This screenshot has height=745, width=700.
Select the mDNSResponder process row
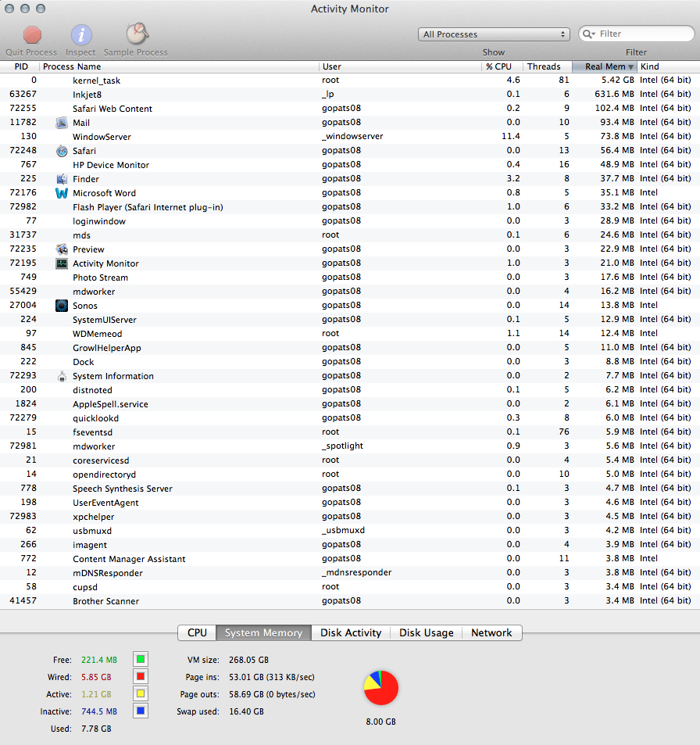(350, 572)
